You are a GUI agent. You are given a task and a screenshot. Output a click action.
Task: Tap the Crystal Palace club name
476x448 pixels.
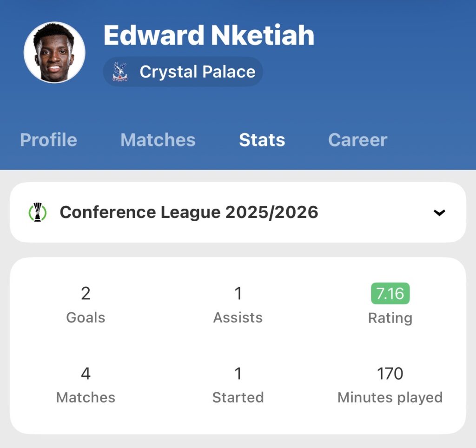197,72
